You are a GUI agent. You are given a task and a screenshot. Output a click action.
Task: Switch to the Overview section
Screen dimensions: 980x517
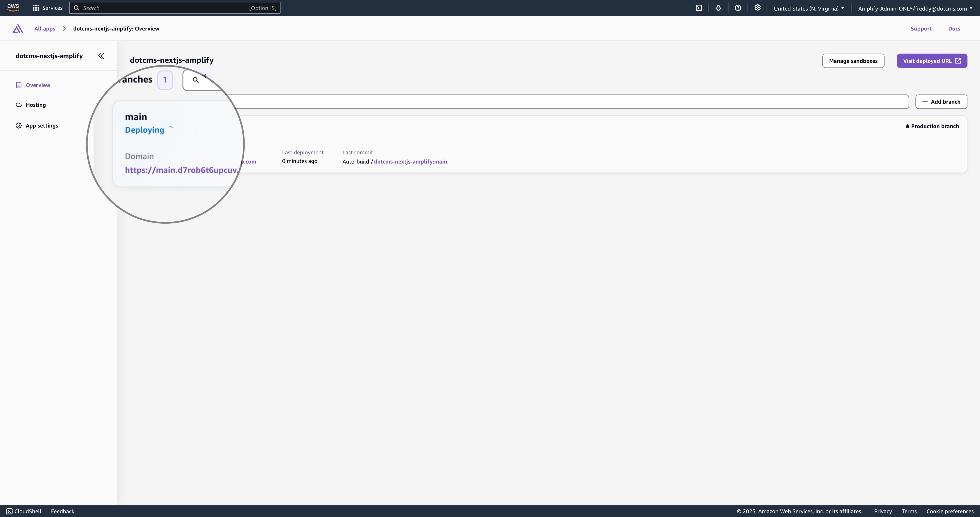point(38,85)
